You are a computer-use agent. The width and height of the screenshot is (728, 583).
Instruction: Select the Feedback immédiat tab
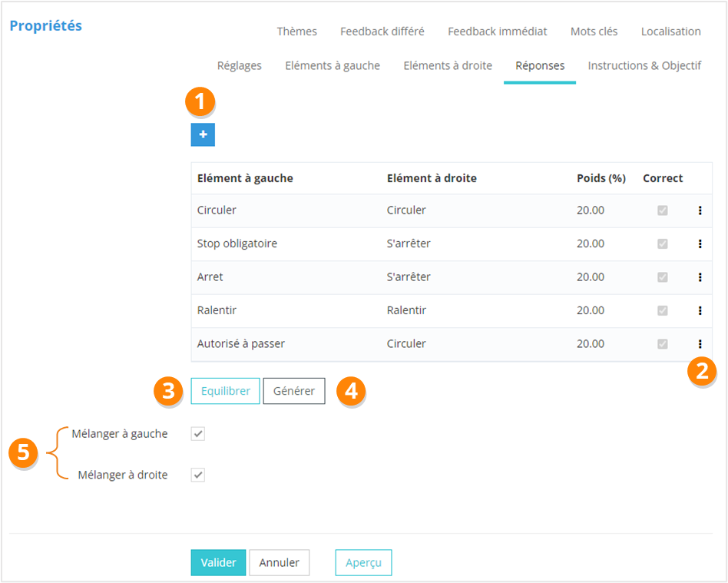(497, 31)
